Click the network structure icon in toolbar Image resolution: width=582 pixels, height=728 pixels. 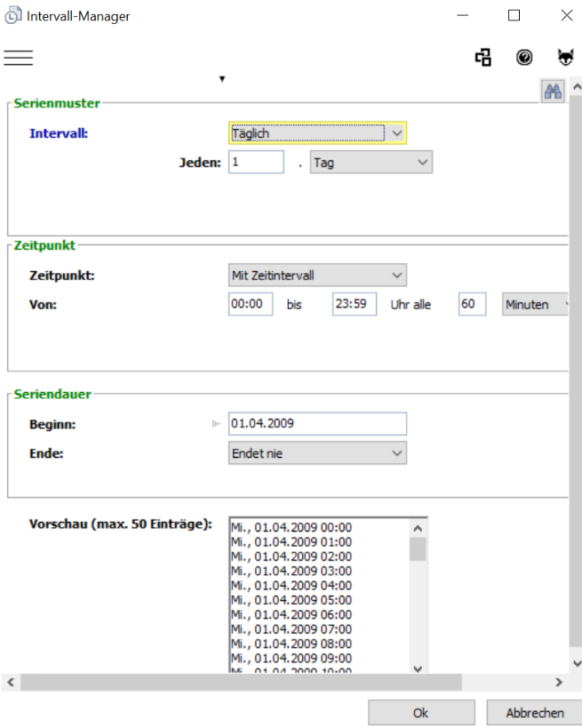[483, 58]
